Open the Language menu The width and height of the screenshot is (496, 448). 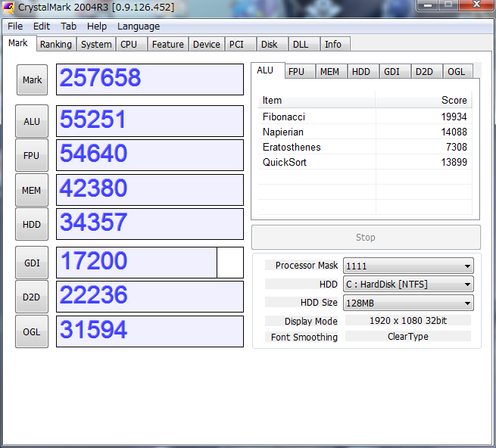coord(139,26)
